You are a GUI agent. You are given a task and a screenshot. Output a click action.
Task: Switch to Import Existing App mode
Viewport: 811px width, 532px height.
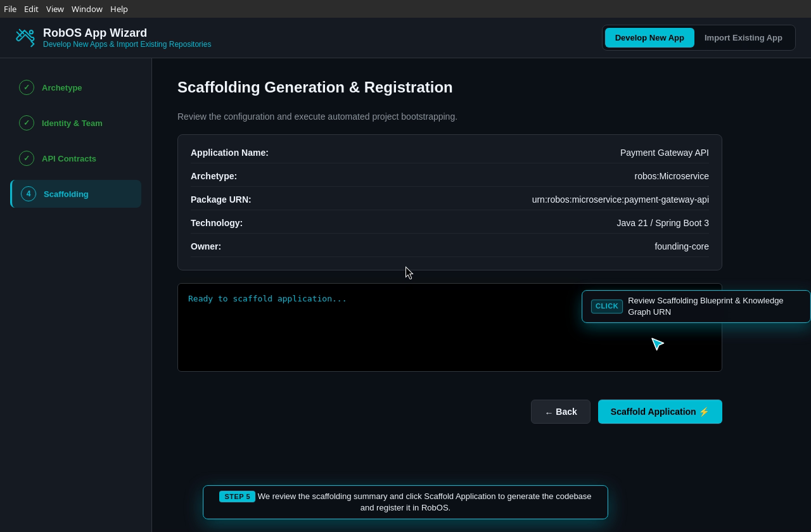pos(743,38)
